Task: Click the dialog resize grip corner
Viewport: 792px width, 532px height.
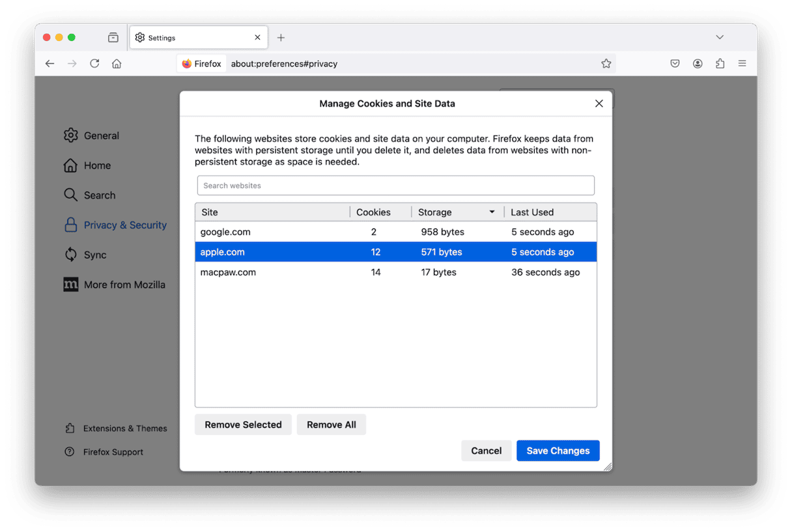Action: [x=608, y=466]
